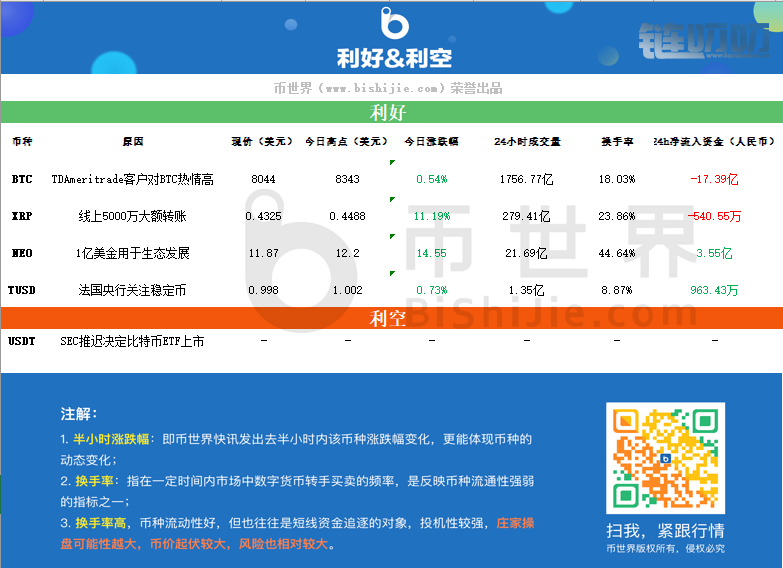Image resolution: width=783 pixels, height=568 pixels.
Task: Click XRP volume 279.41亿
Action: pyautogui.click(x=527, y=216)
